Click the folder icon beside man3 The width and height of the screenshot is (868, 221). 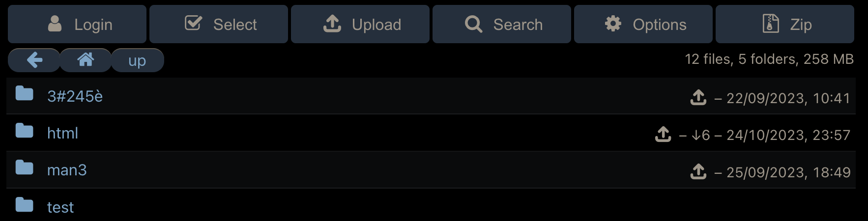[x=24, y=167]
